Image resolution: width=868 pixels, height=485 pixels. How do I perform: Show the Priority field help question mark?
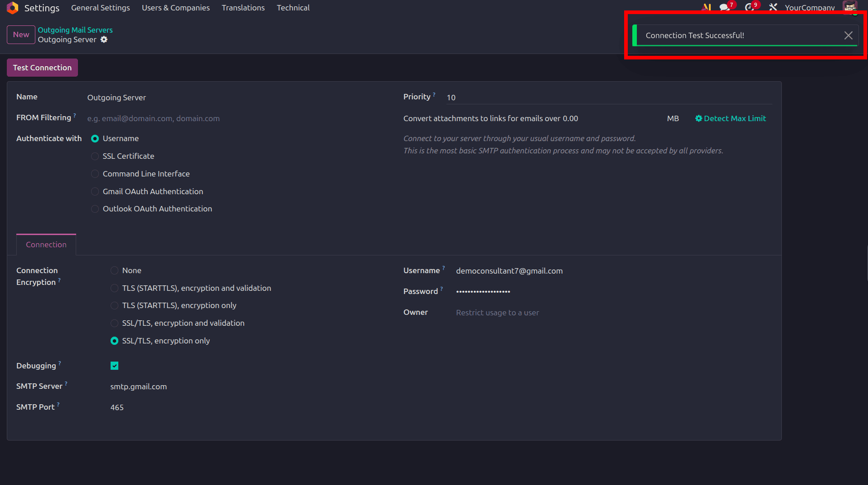[434, 94]
